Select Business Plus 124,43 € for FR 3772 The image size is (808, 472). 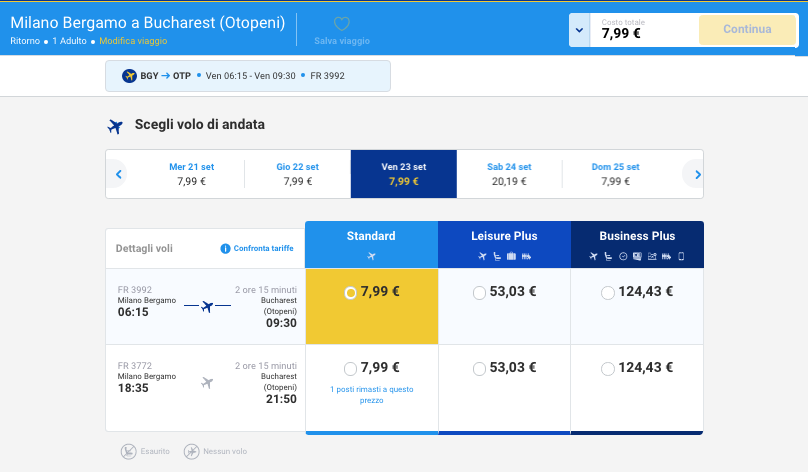[608, 368]
